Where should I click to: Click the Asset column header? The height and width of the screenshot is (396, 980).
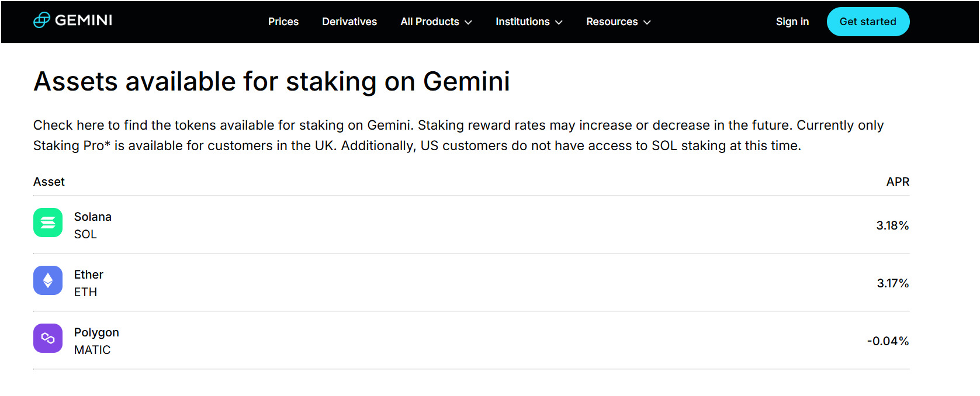[x=49, y=182]
